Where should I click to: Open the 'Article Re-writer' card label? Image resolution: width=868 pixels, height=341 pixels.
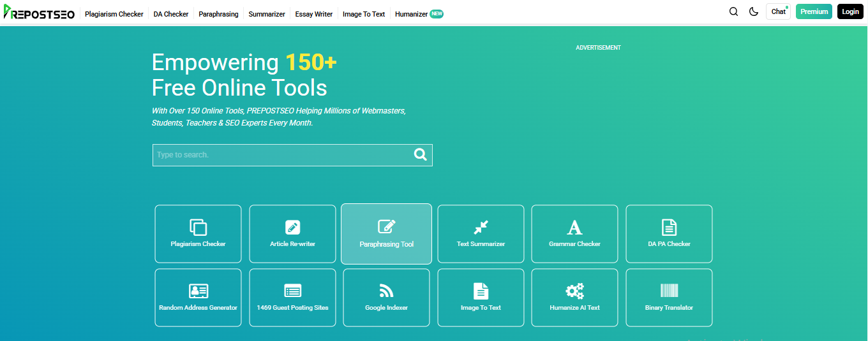pos(292,244)
